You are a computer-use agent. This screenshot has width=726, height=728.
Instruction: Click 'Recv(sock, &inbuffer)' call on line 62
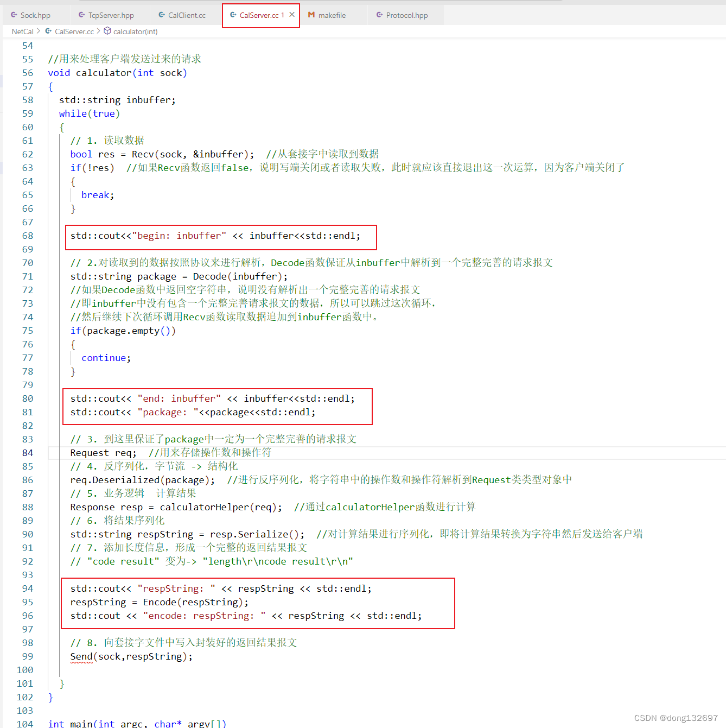190,154
